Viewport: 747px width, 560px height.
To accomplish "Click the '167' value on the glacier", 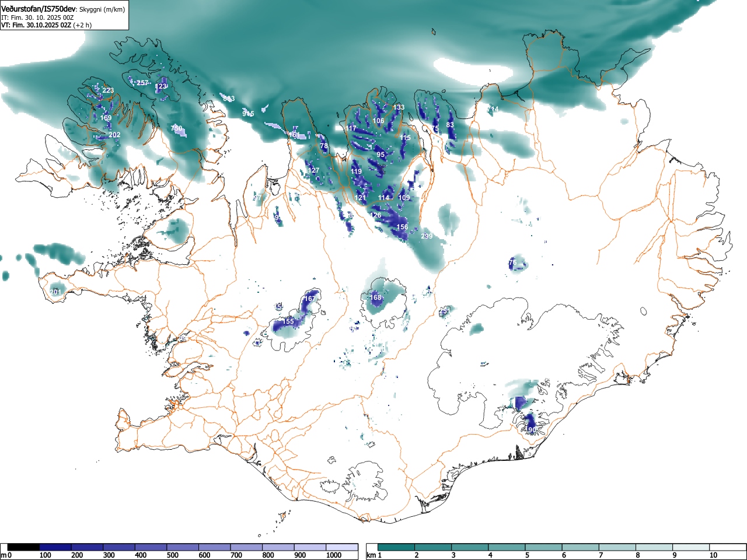I will pyautogui.click(x=309, y=299).
